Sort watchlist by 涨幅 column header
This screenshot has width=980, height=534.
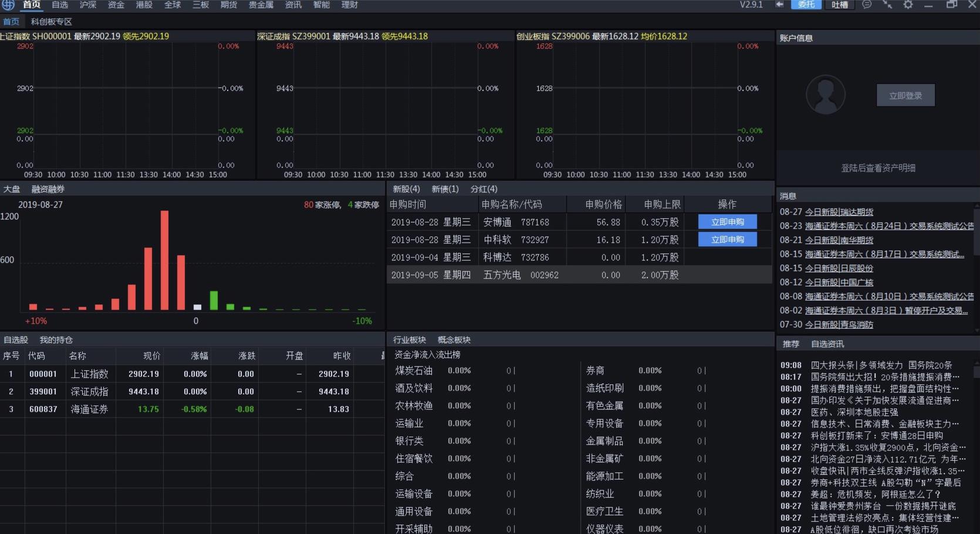[x=200, y=356]
